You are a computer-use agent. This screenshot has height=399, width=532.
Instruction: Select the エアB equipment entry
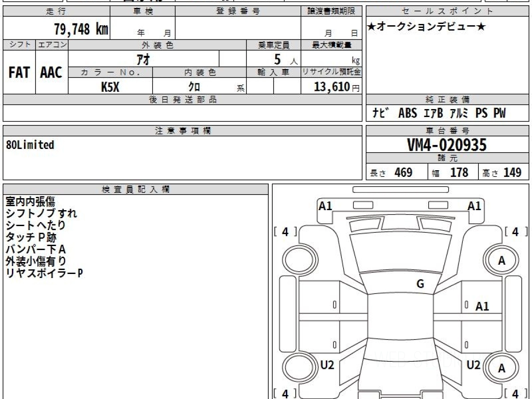click(433, 113)
